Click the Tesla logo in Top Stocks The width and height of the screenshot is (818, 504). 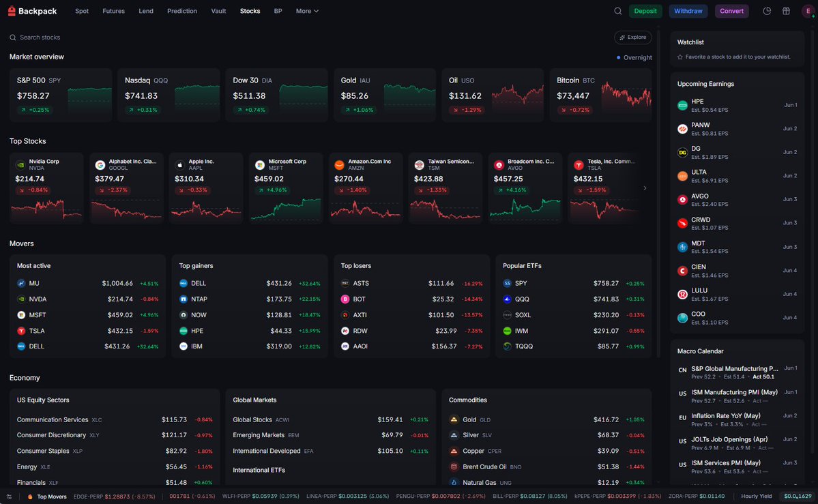click(x=579, y=165)
